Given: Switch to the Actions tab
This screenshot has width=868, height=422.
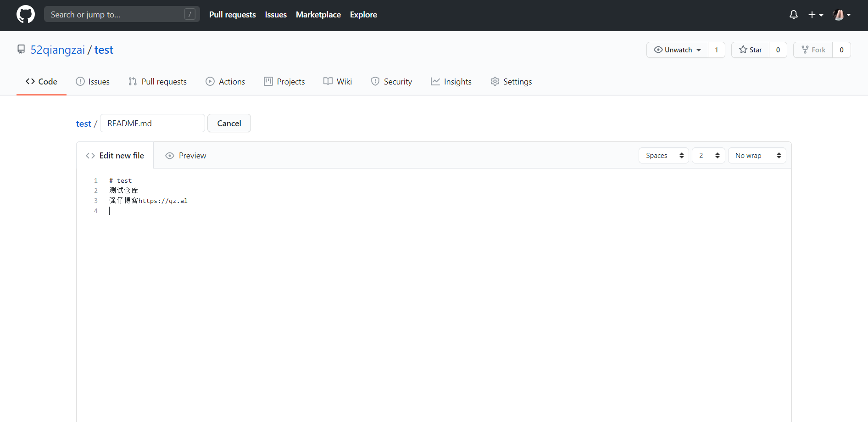Looking at the screenshot, I should (x=225, y=82).
